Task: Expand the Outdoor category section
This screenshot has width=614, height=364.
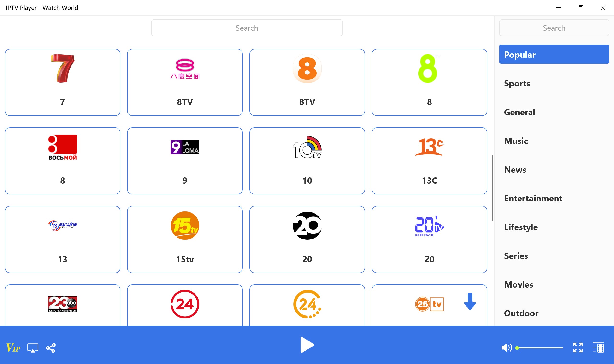Action: (521, 313)
